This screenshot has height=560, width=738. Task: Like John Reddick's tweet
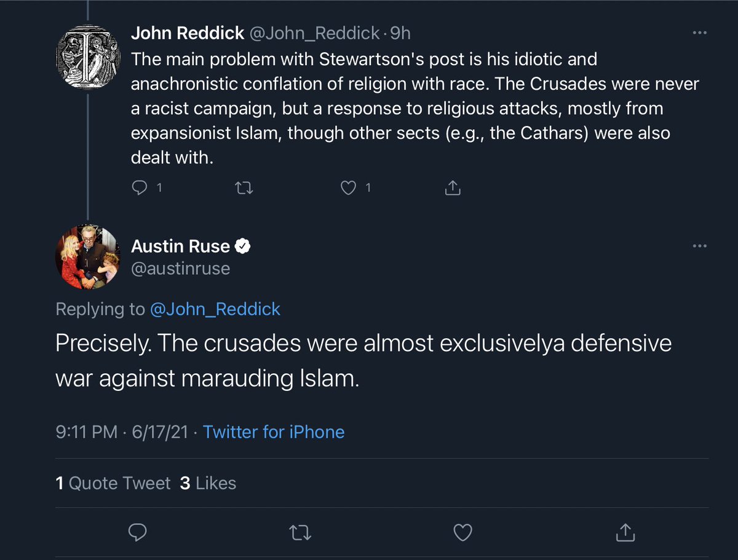pyautogui.click(x=349, y=188)
